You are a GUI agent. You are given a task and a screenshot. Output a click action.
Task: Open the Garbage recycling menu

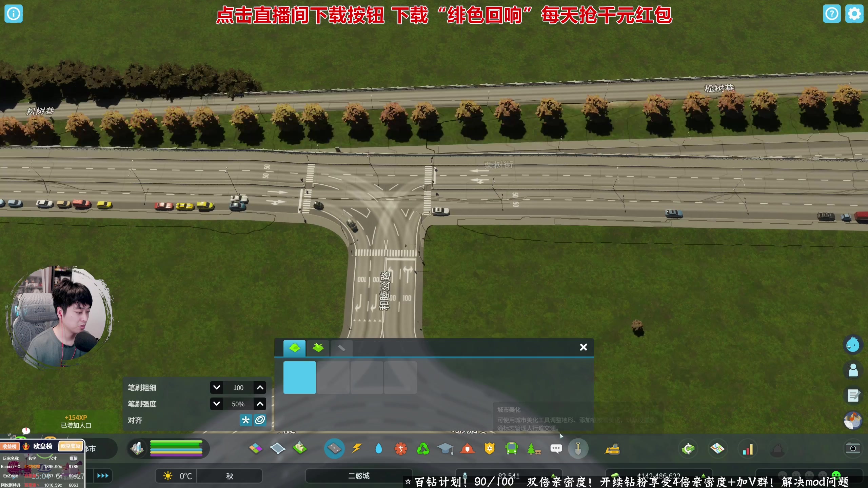click(423, 449)
